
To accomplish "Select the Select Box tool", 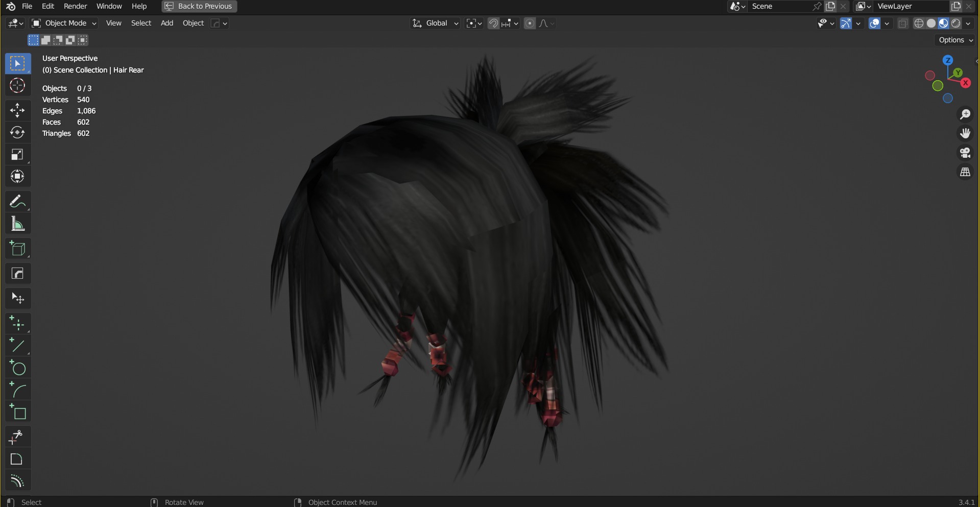I will 18,63.
